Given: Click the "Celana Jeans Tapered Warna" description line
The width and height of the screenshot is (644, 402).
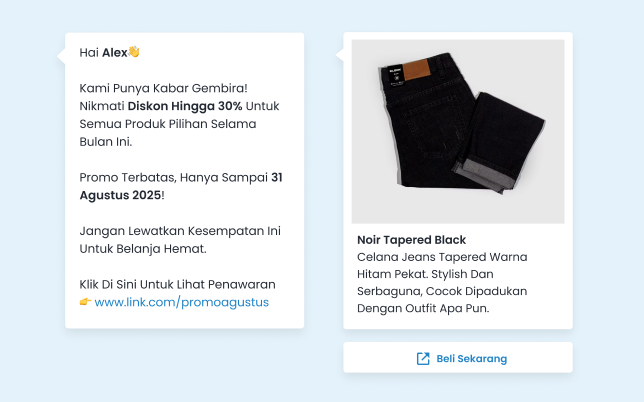Looking at the screenshot, I should pyautogui.click(x=442, y=257).
